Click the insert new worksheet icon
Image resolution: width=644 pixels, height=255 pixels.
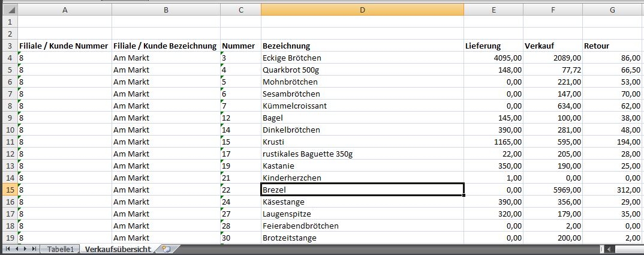click(x=166, y=248)
